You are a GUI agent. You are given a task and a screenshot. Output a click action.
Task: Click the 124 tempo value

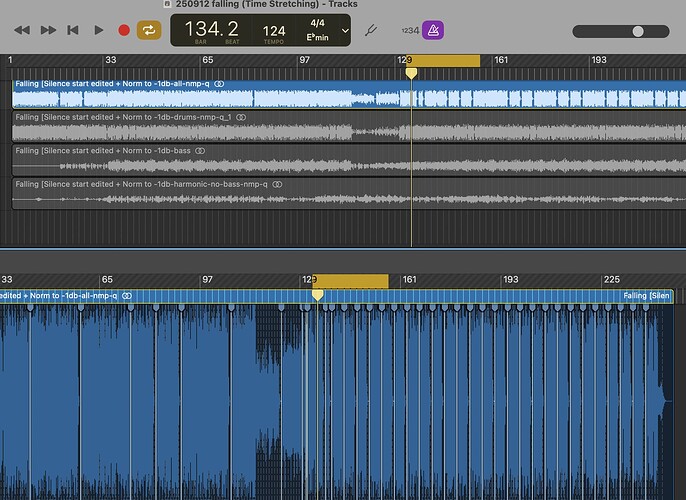tap(274, 30)
